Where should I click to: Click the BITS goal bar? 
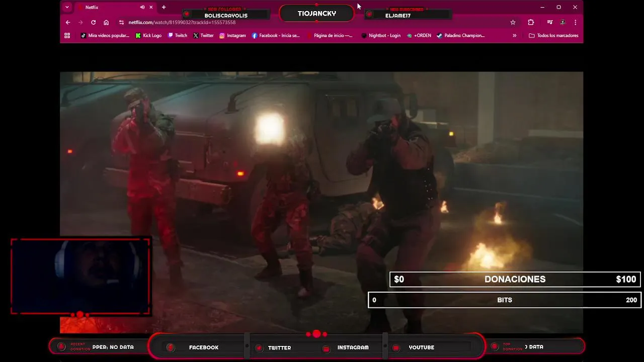click(x=505, y=300)
